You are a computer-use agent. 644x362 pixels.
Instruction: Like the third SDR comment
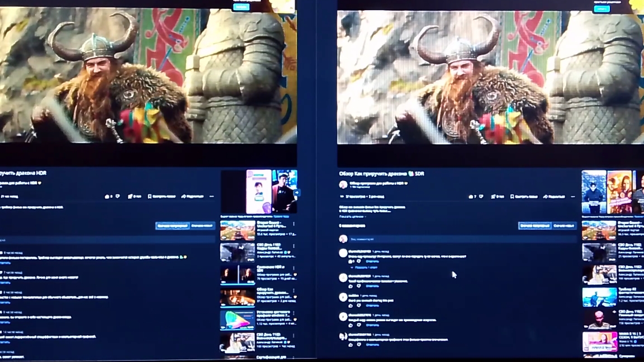point(351,306)
